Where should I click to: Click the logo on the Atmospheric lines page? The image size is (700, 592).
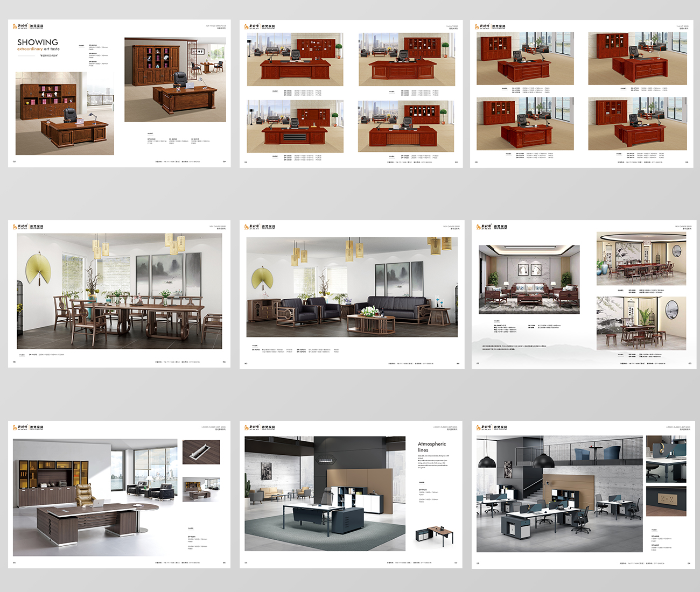pos(260,427)
